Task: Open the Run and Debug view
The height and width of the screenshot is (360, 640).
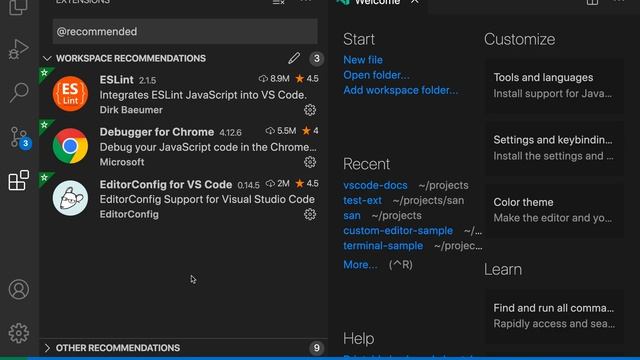Action: (18, 49)
